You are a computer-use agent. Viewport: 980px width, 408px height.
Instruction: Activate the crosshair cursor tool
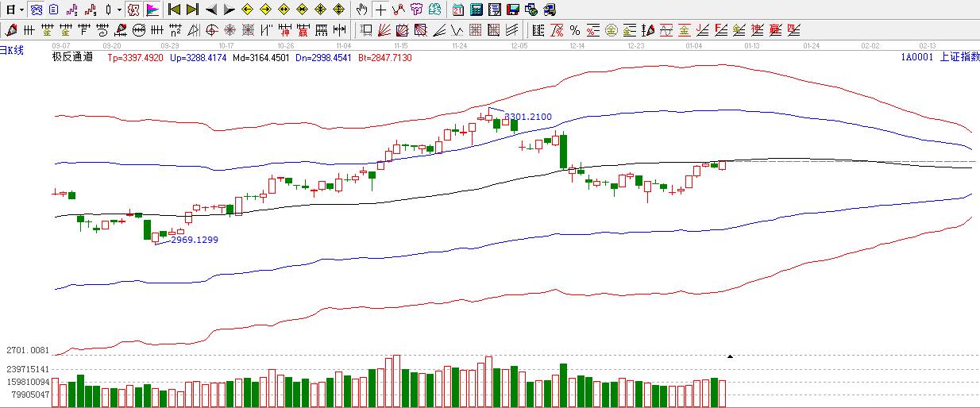point(380,10)
